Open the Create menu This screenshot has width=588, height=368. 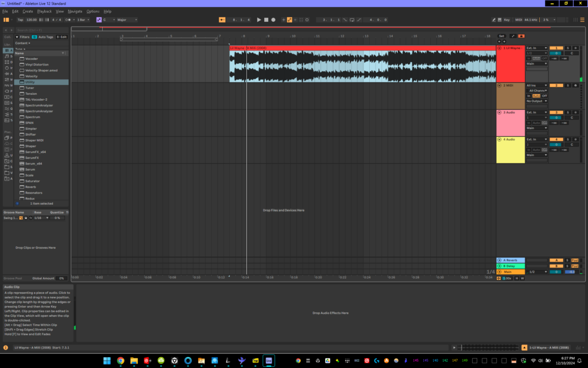click(x=27, y=11)
